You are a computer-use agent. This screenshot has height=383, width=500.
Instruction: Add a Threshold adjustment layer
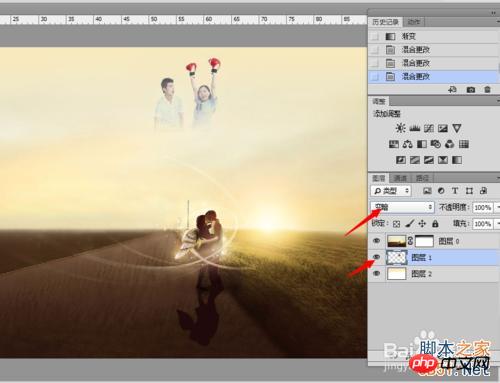click(x=429, y=160)
